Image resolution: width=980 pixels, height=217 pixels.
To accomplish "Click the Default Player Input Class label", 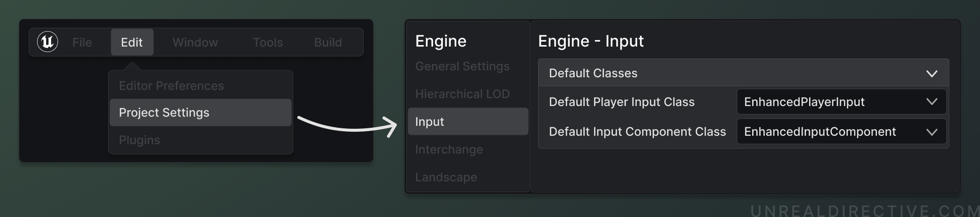I will [621, 102].
